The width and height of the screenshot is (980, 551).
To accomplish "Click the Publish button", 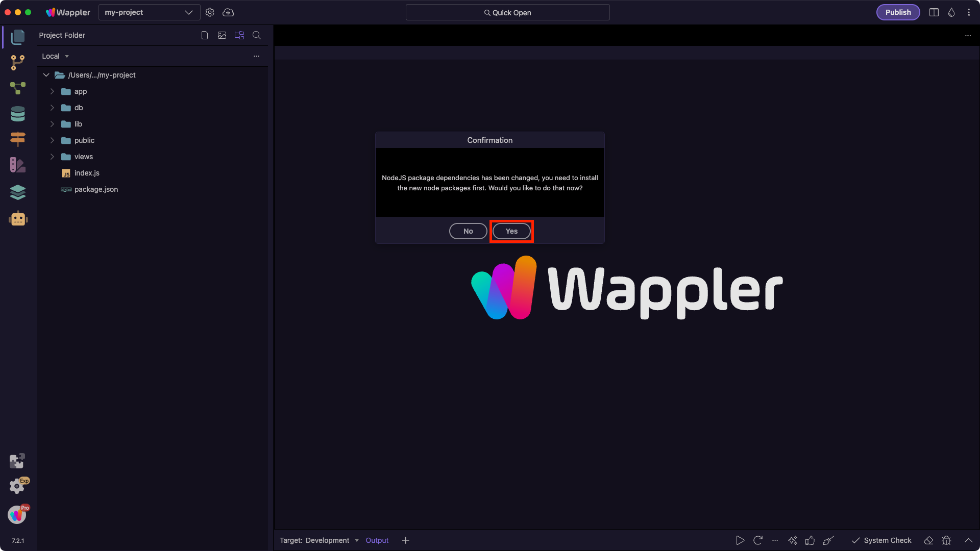I will click(898, 12).
